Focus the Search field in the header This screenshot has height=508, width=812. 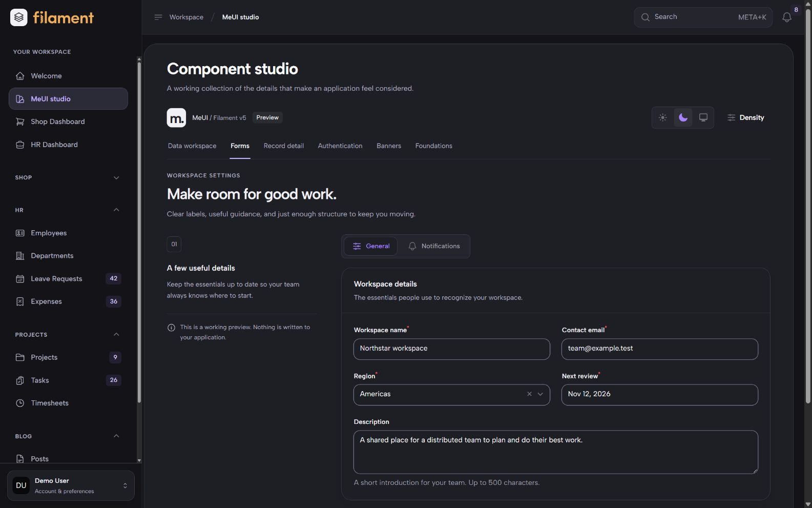703,17
